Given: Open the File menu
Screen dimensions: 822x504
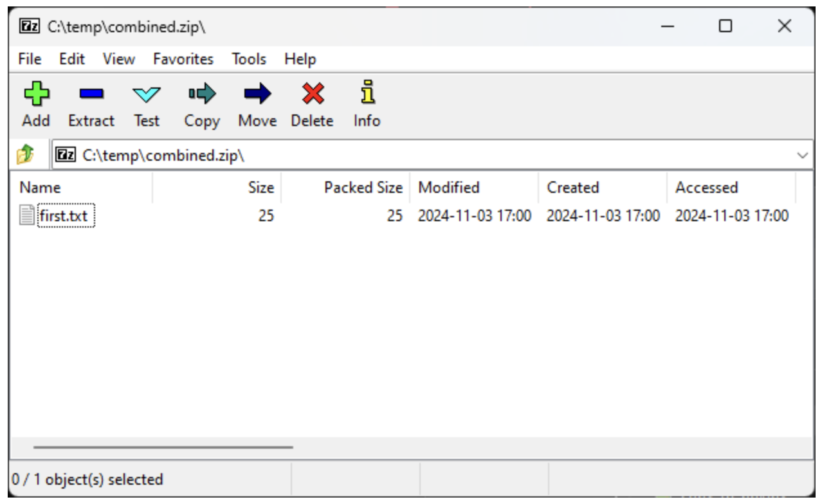Looking at the screenshot, I should [30, 59].
